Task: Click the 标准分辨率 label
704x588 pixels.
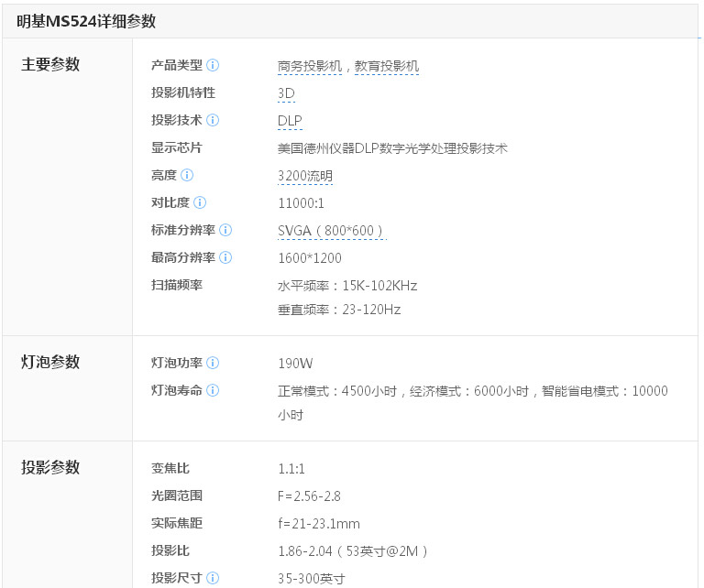Action: pos(183,230)
